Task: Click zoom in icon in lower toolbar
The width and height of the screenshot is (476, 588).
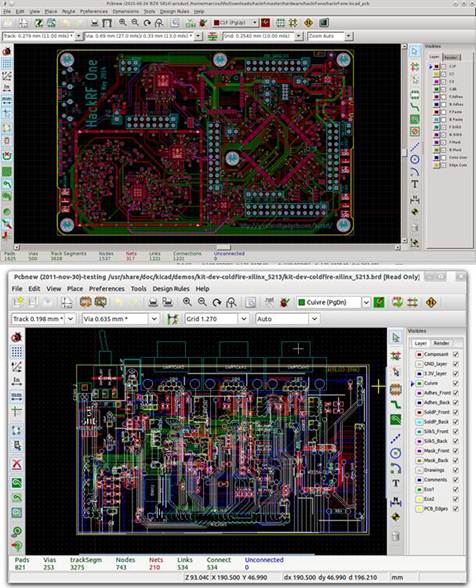Action: [x=187, y=302]
